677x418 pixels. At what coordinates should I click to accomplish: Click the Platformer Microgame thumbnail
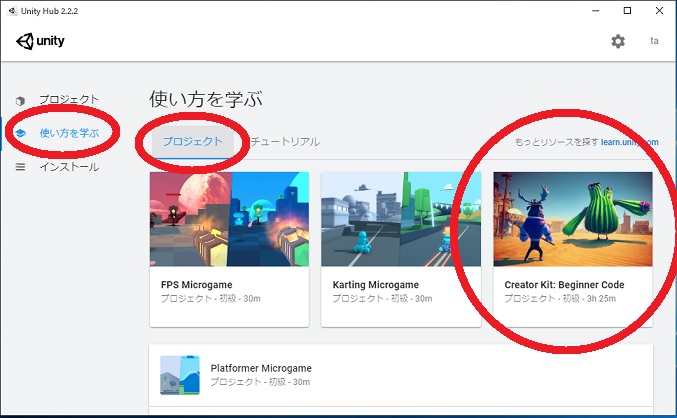tap(180, 375)
